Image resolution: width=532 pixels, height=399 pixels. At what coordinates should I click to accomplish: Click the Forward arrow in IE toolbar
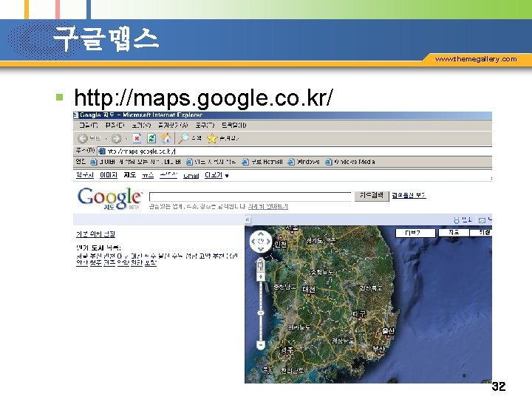117,138
